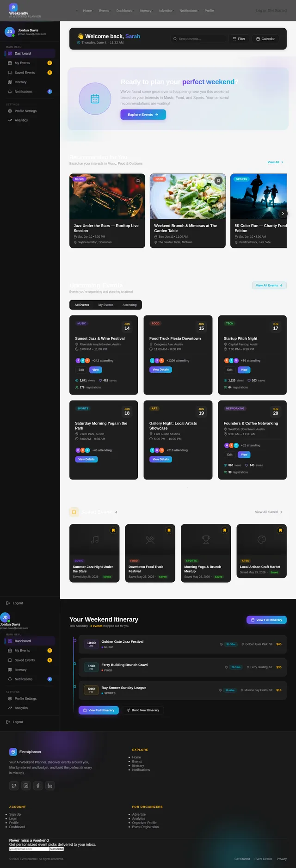
Task: Open the Facebook icon in the footer
Action: (x=38, y=785)
